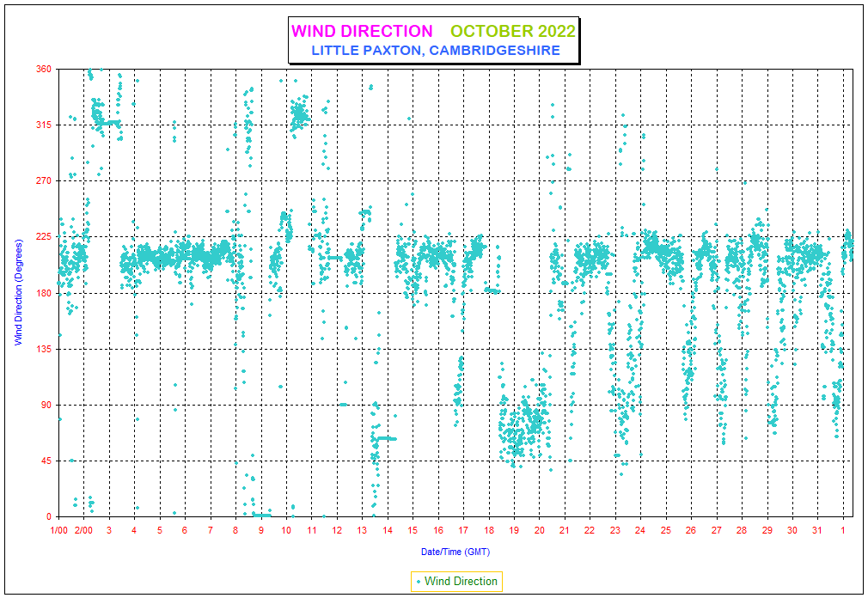Click the day 5 x-axis label
The height and width of the screenshot is (598, 868).
(160, 530)
